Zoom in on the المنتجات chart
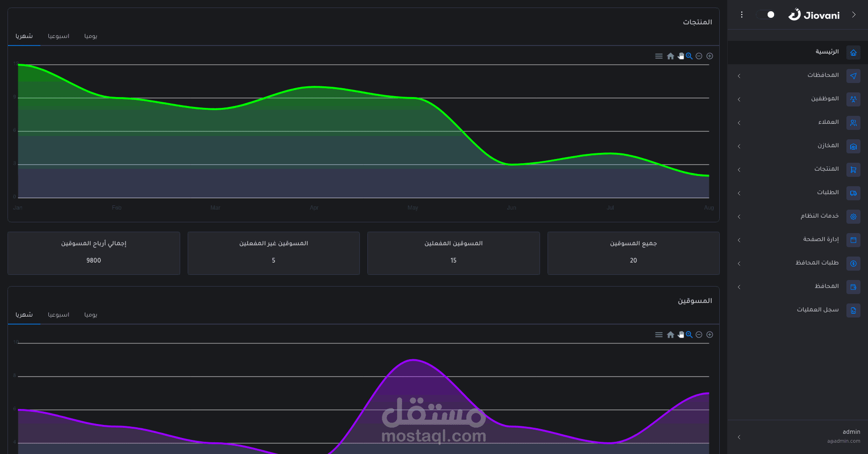 coord(710,56)
